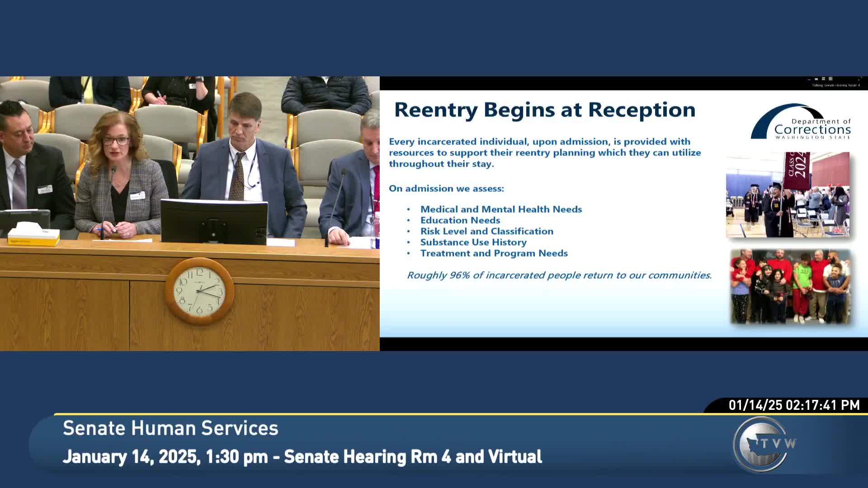This screenshot has width=868, height=488.
Task: Select the filmstrip layout icon
Action: [x=823, y=79]
